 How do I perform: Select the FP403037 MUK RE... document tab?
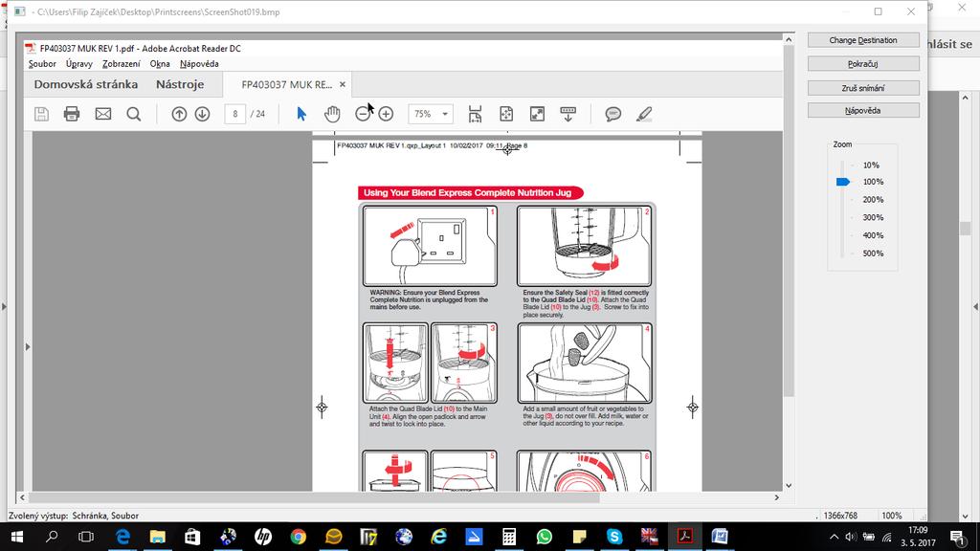(287, 84)
